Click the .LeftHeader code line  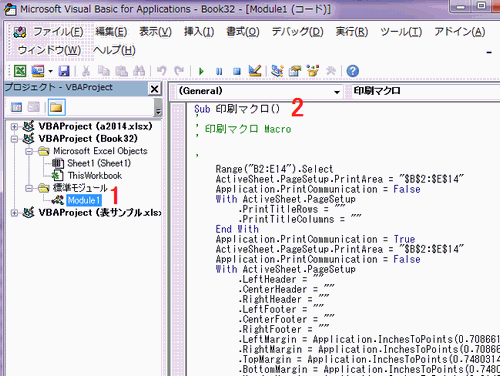(281, 279)
